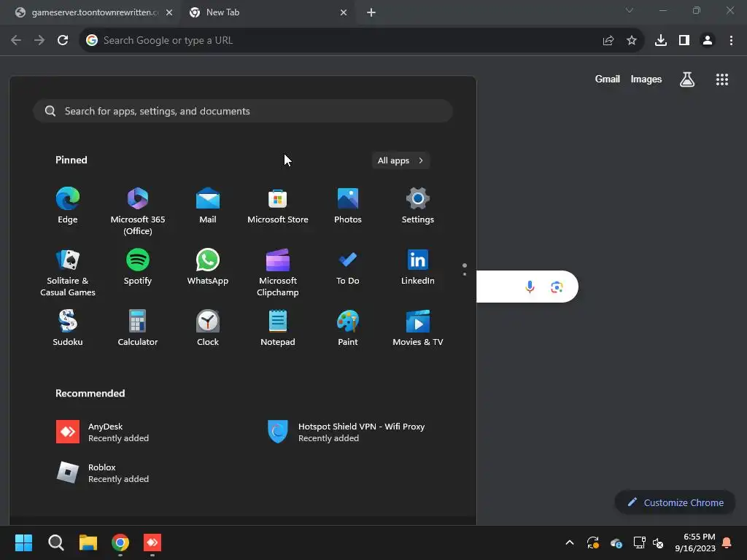Open the Google apps grid
Screen dimensions: 747x560
721,79
